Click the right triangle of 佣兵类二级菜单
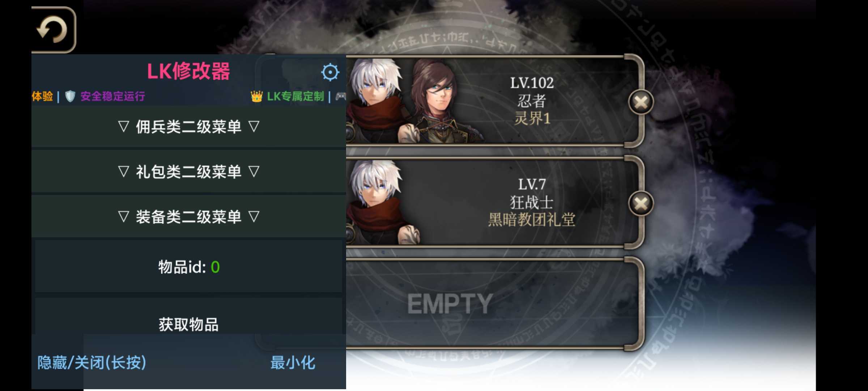Screen dimensions: 868x391 (254, 126)
